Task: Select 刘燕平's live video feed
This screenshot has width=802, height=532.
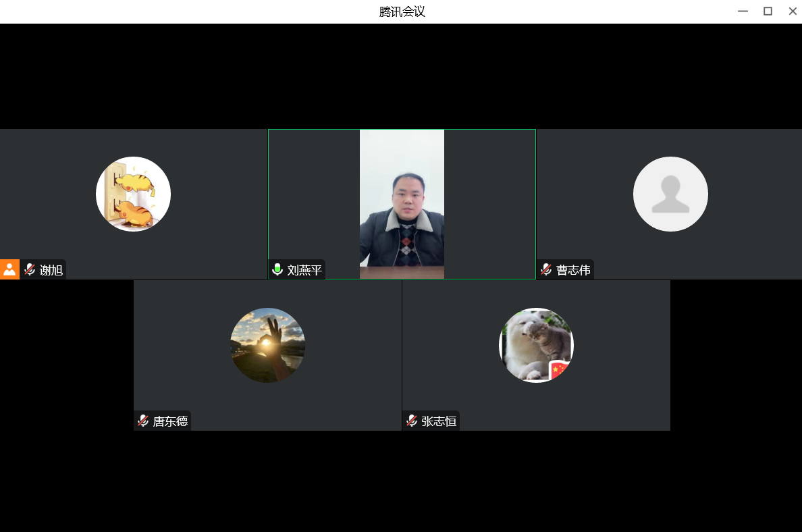Action: (402, 204)
